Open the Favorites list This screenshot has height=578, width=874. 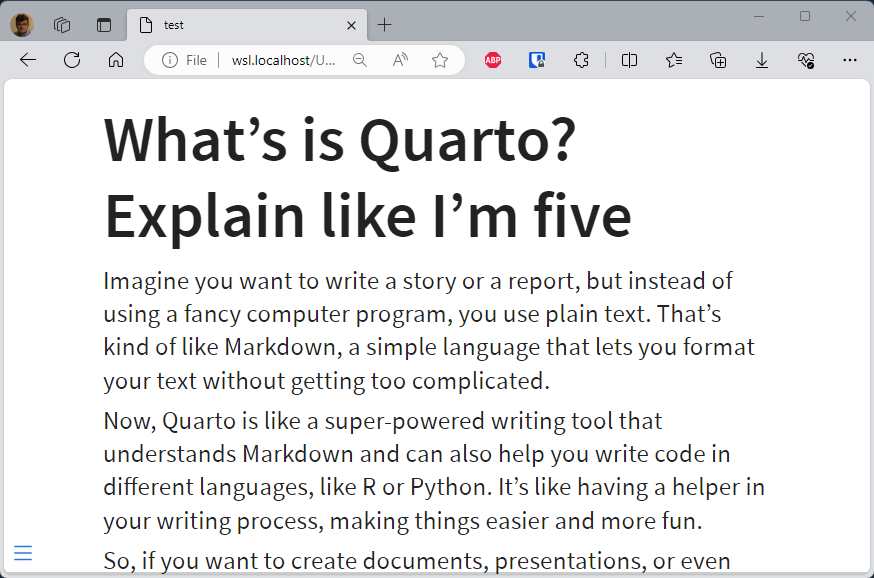(673, 60)
